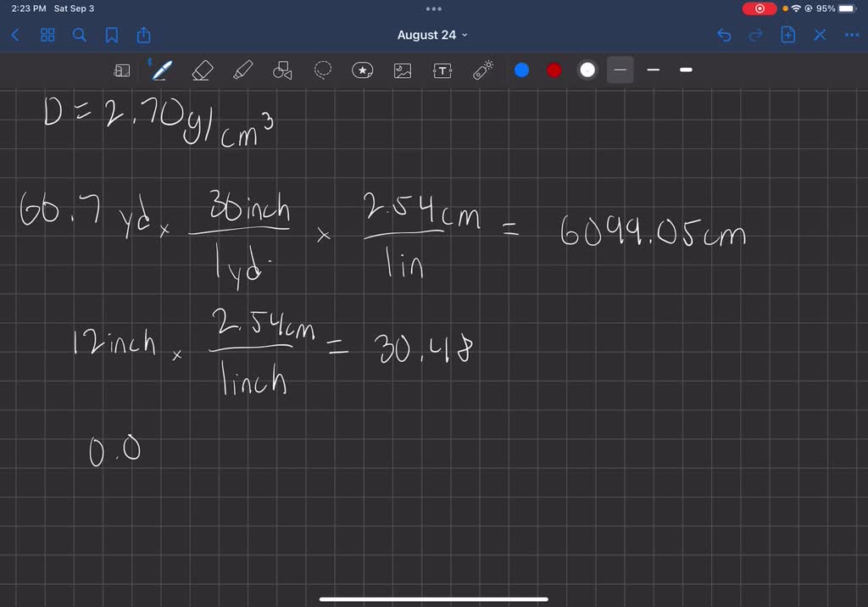Add a text box
The image size is (868, 607).
[x=442, y=70]
